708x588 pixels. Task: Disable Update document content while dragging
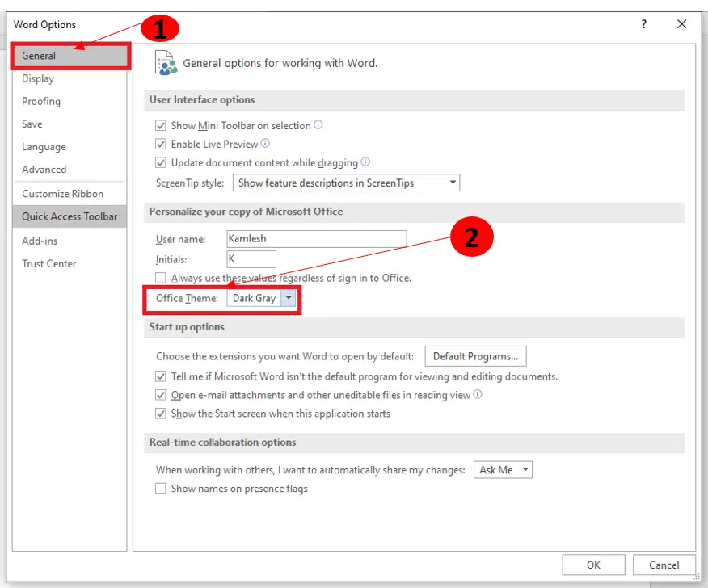pyautogui.click(x=161, y=162)
